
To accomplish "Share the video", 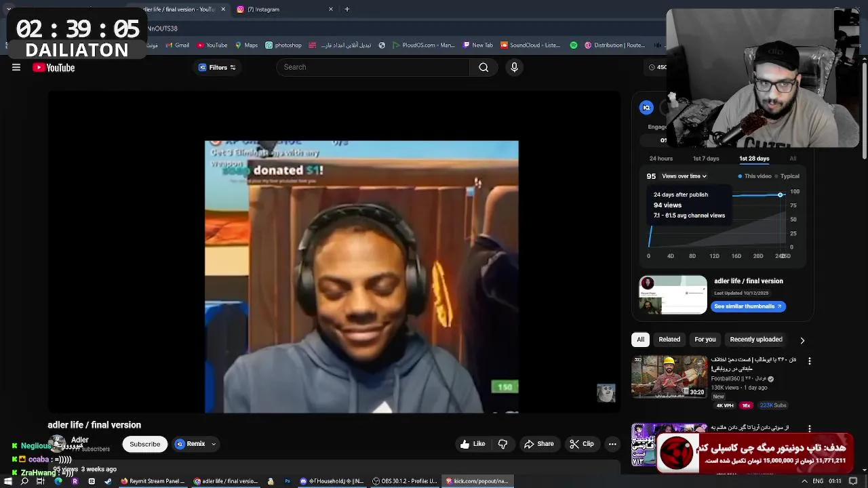I will coord(539,444).
